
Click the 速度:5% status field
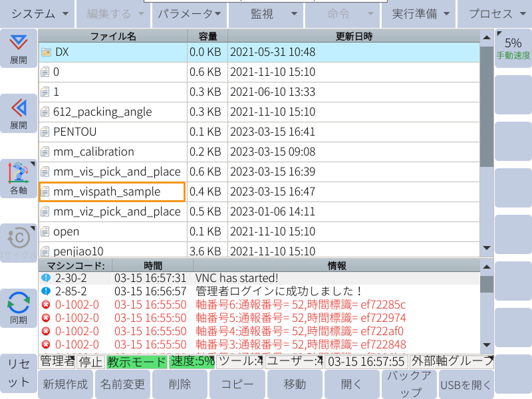[x=192, y=362]
